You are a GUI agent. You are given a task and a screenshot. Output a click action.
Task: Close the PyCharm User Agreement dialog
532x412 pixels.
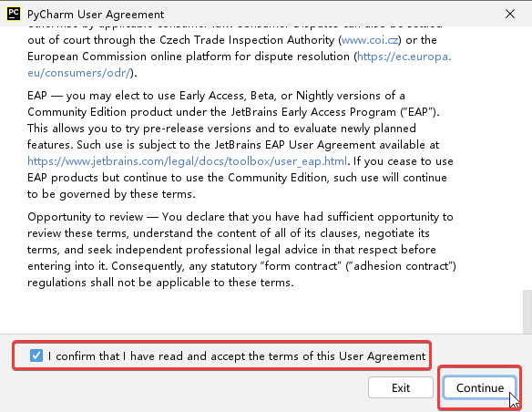(510, 14)
